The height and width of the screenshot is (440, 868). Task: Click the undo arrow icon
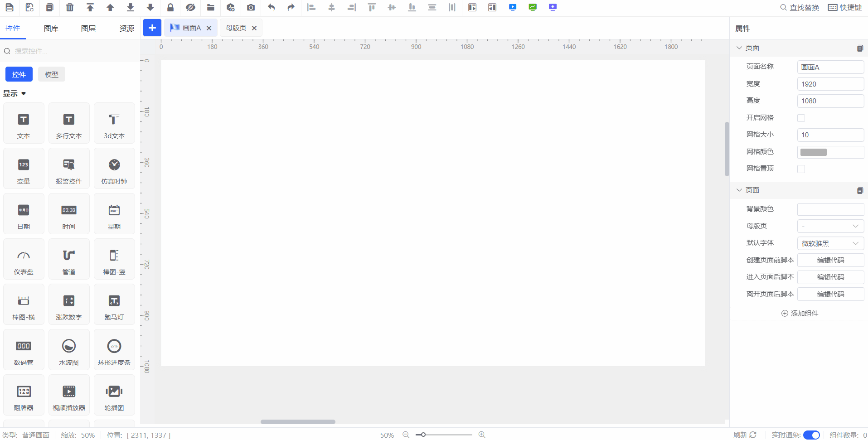coord(271,7)
